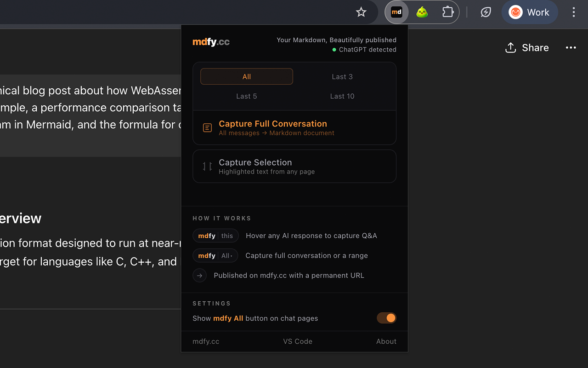
Task: Open the About footer link
Action: tap(386, 341)
